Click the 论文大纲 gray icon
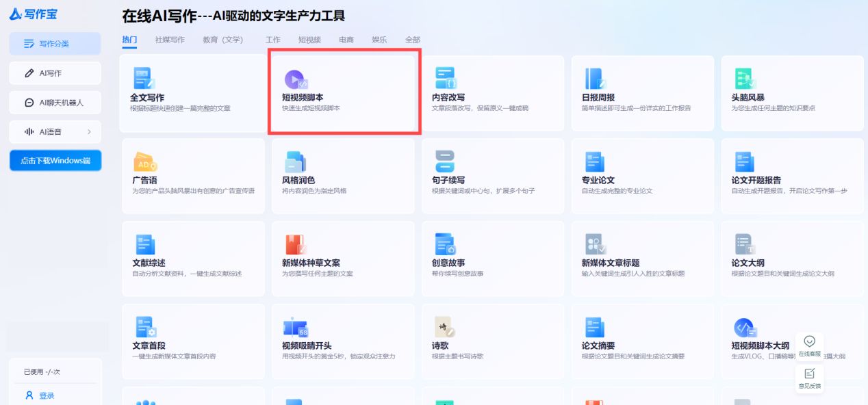The width and height of the screenshot is (868, 405). click(745, 244)
